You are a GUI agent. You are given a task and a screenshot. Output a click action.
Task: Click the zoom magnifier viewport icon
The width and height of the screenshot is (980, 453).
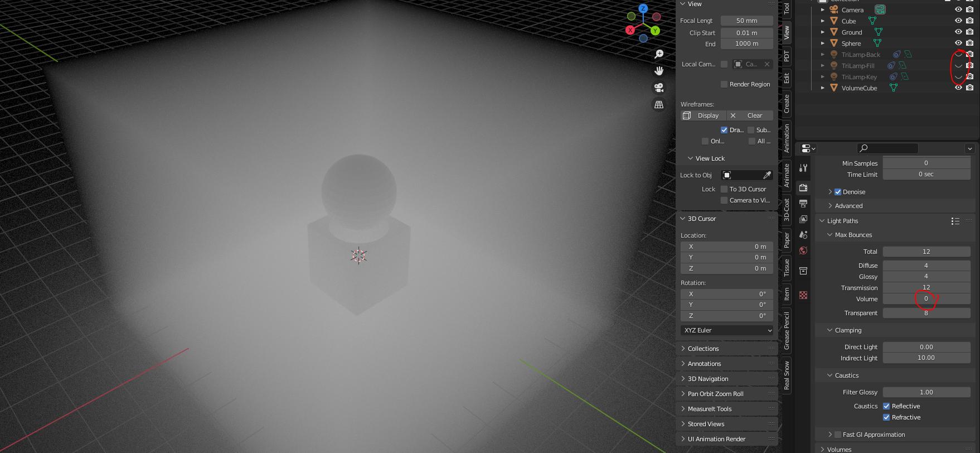(659, 54)
